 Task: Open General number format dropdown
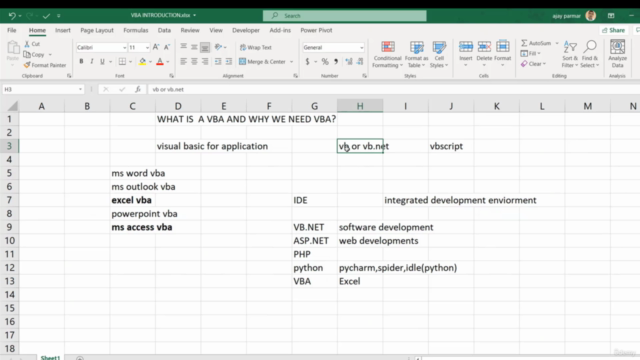tap(361, 48)
